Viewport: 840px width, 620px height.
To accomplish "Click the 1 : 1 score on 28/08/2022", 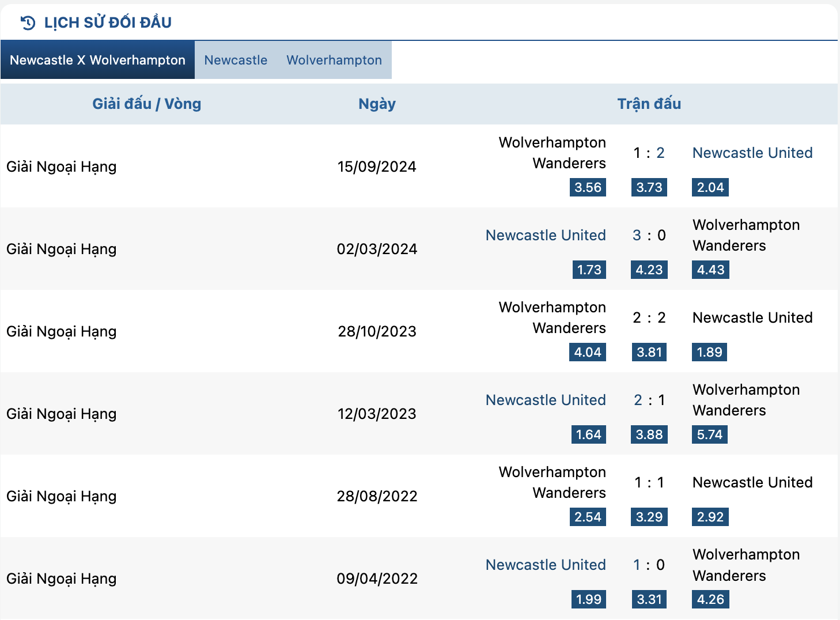I will point(649,482).
